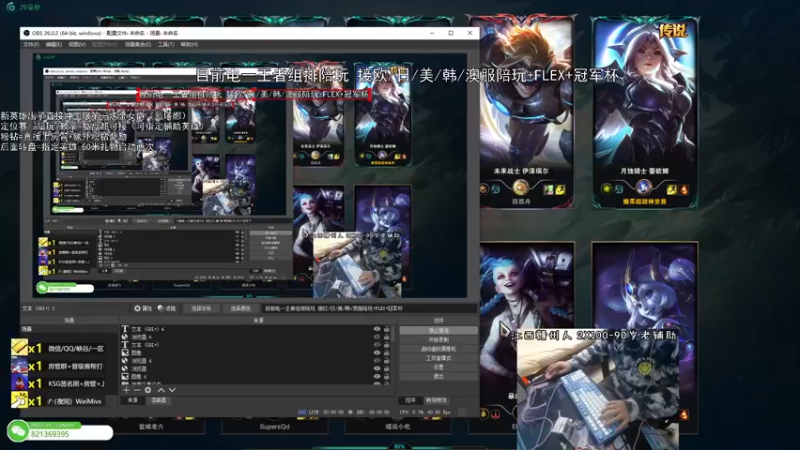Open the 工具(T) menu

165,45
